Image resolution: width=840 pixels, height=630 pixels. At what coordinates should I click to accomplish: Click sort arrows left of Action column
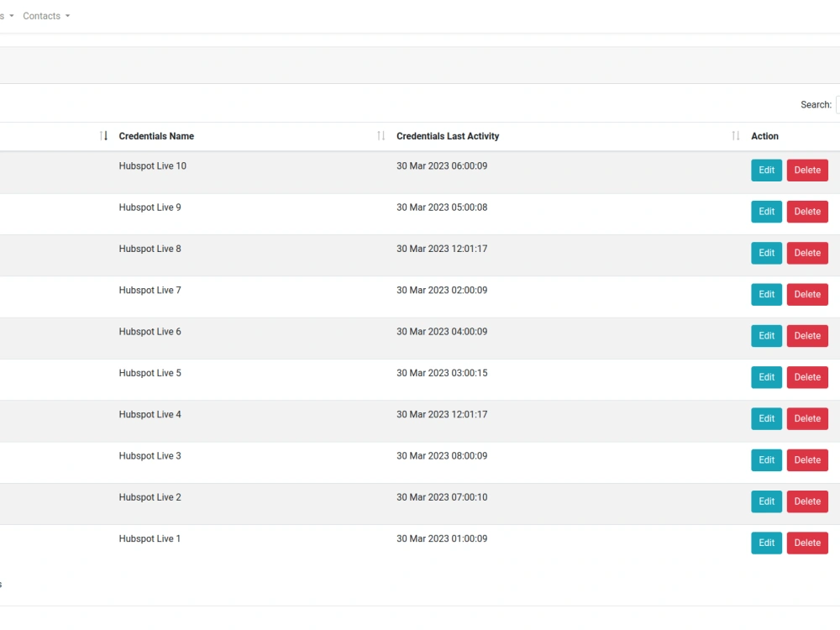point(736,136)
